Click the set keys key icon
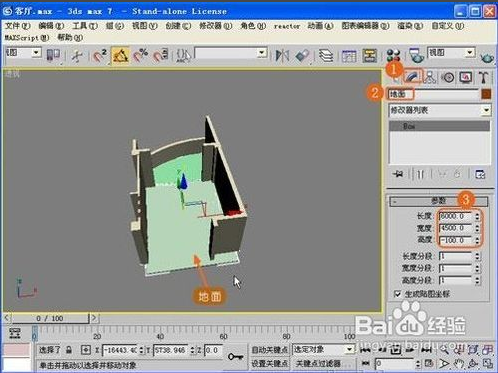 coord(236,357)
